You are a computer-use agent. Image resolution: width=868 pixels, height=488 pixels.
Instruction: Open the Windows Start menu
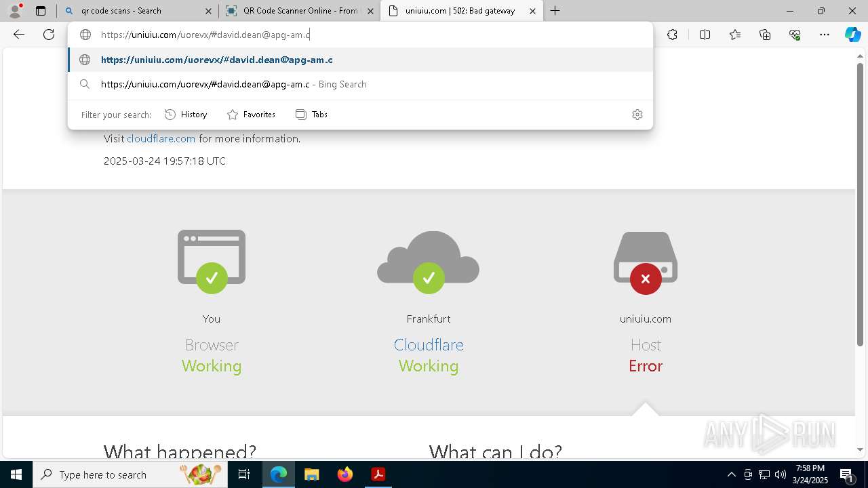pos(16,474)
